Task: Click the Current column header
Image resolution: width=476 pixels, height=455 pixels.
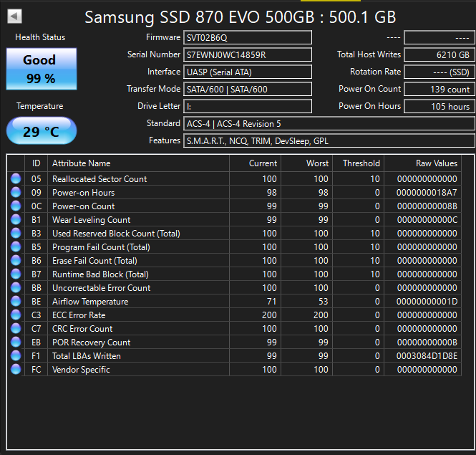Action: (256, 163)
